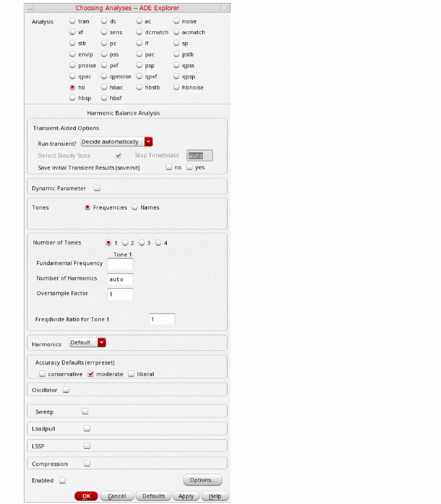Select the dc analysis option
The height and width of the screenshot is (504, 441).
point(104,21)
